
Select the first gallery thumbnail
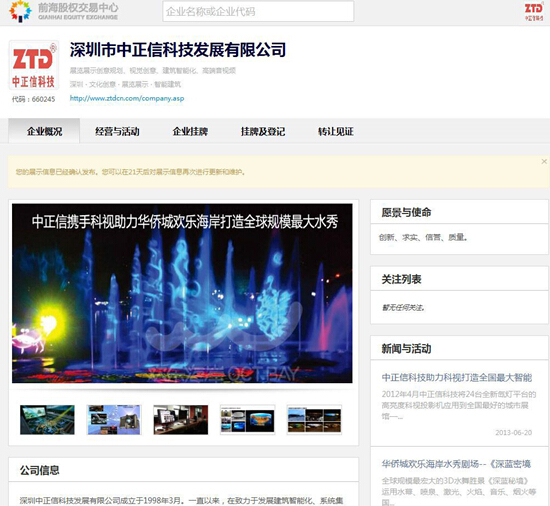pos(47,420)
